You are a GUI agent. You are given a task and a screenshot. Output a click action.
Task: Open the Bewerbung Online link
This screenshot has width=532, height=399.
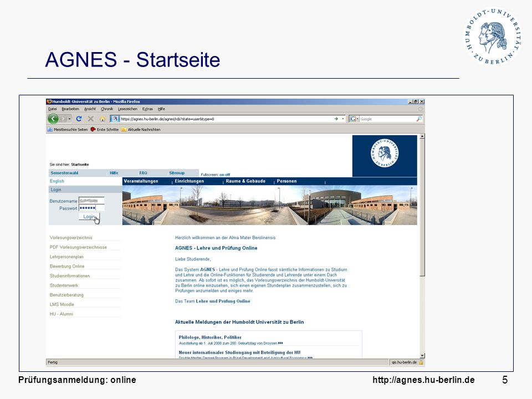(67, 267)
